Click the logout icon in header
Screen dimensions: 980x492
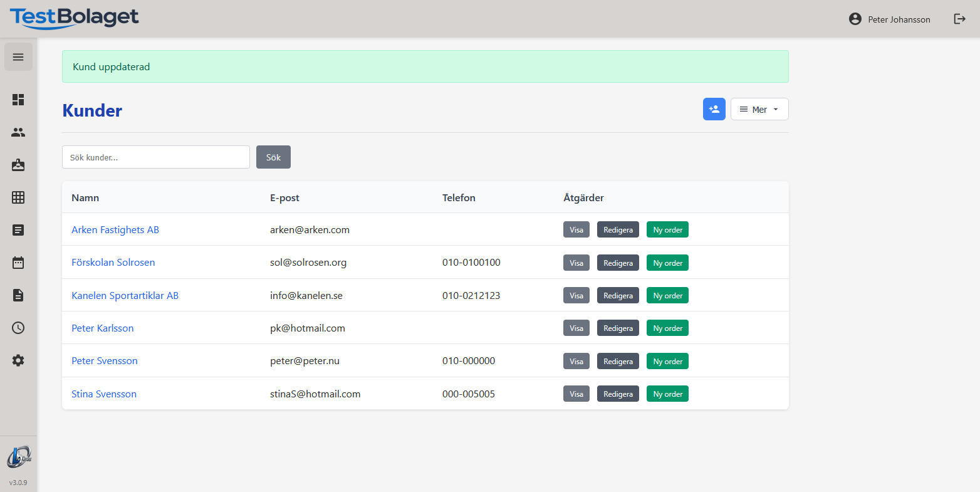(x=959, y=19)
